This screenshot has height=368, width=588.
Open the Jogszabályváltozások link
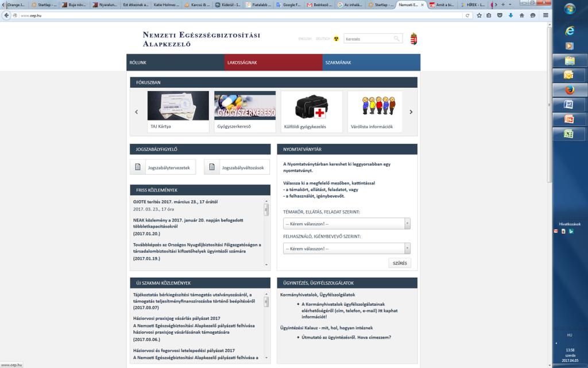[237, 167]
